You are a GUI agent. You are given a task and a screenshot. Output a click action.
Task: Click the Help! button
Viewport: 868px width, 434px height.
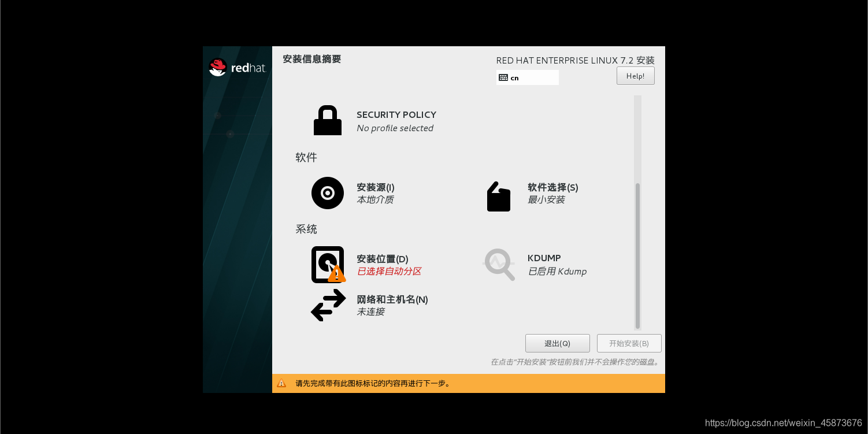[636, 76]
